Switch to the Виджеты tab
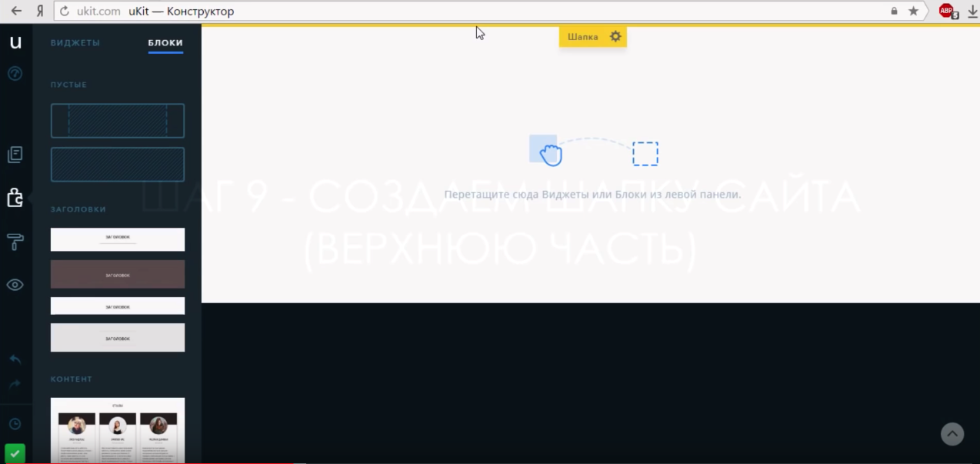This screenshot has height=464, width=980. (x=75, y=43)
